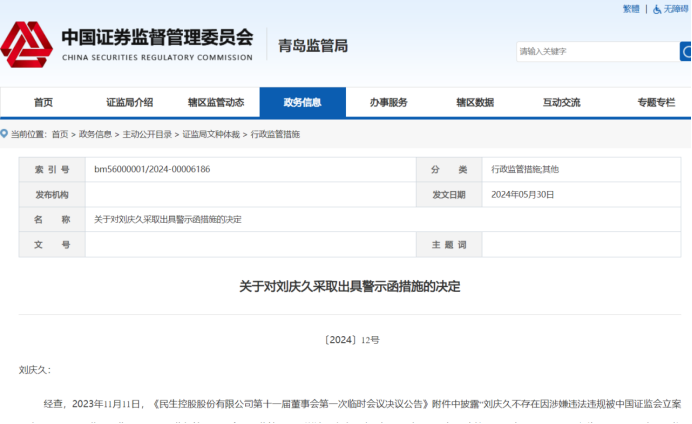The image size is (692, 424).
Task: Select the 辖区监管动态 menu item
Action: (x=216, y=102)
